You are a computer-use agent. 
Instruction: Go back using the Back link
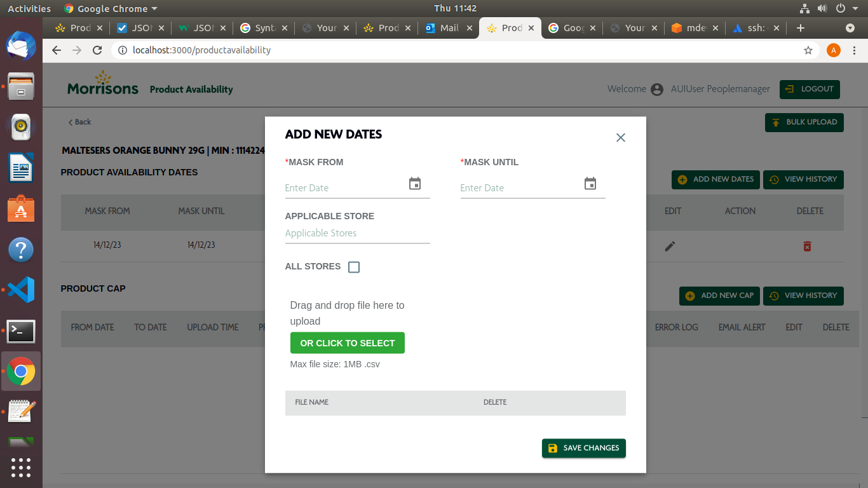pos(80,122)
